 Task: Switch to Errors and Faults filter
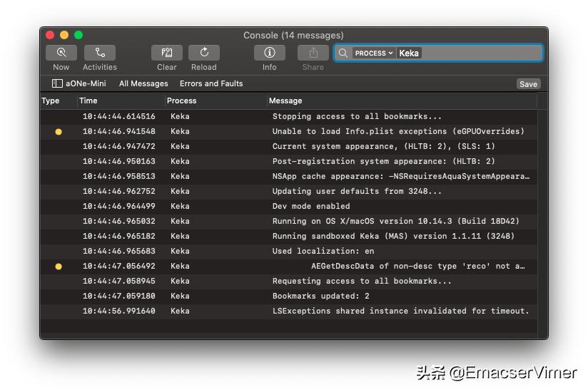tap(211, 83)
